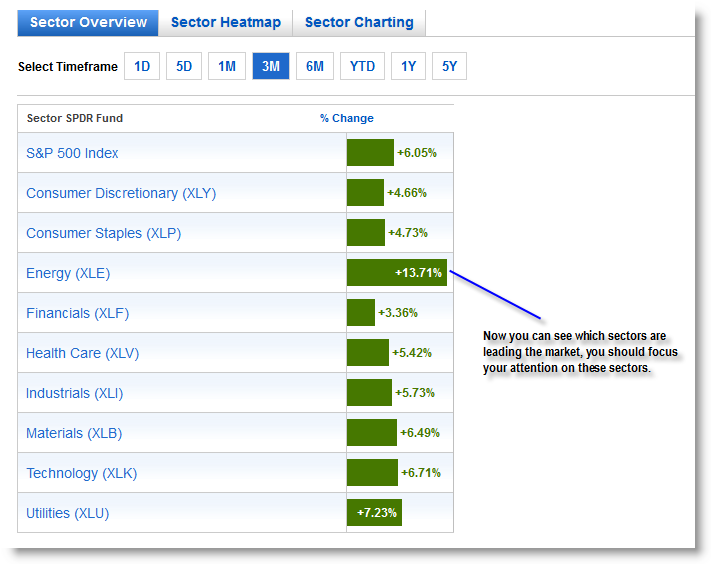
Task: Select the 5Y timeframe button
Action: click(x=449, y=66)
